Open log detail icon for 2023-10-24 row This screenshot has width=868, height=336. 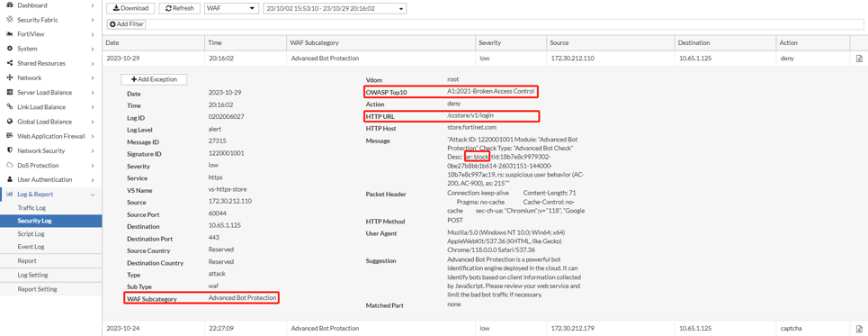(859, 328)
